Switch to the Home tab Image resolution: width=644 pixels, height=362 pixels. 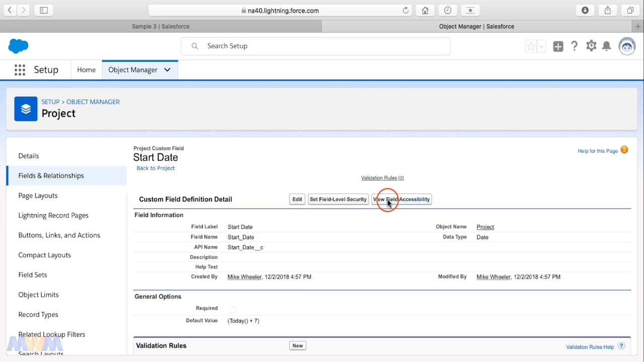[x=86, y=70]
